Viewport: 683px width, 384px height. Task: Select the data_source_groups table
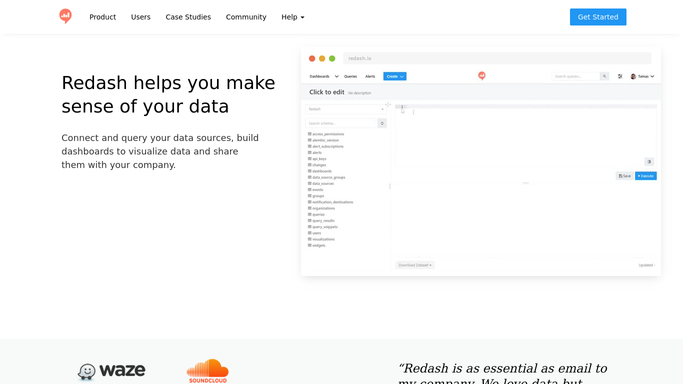click(x=328, y=177)
